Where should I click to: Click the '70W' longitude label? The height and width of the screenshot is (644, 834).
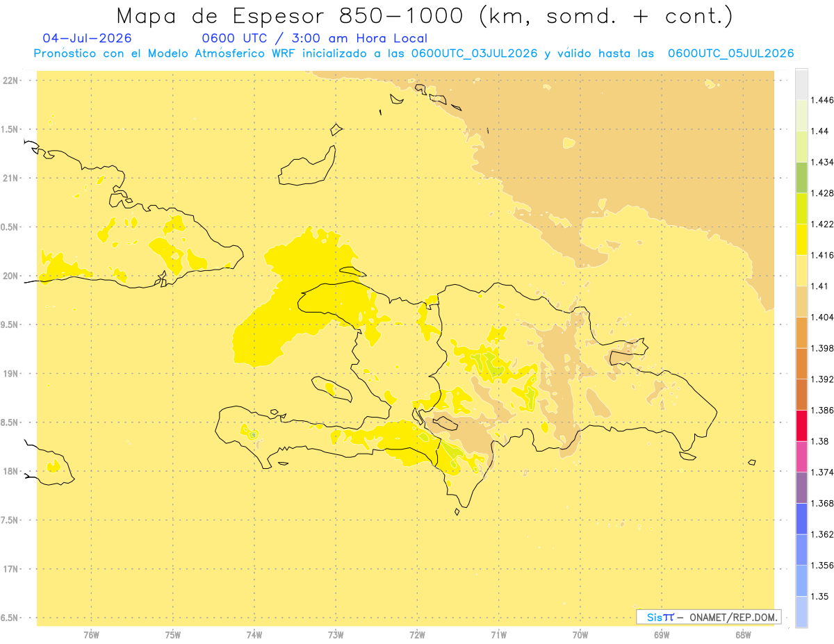pyautogui.click(x=580, y=635)
